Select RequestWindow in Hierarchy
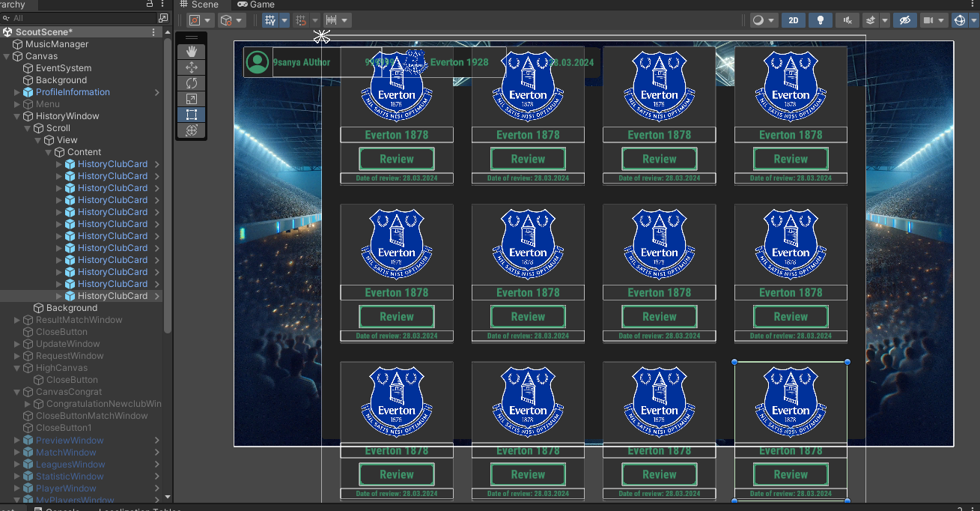This screenshot has height=511, width=980. point(70,356)
